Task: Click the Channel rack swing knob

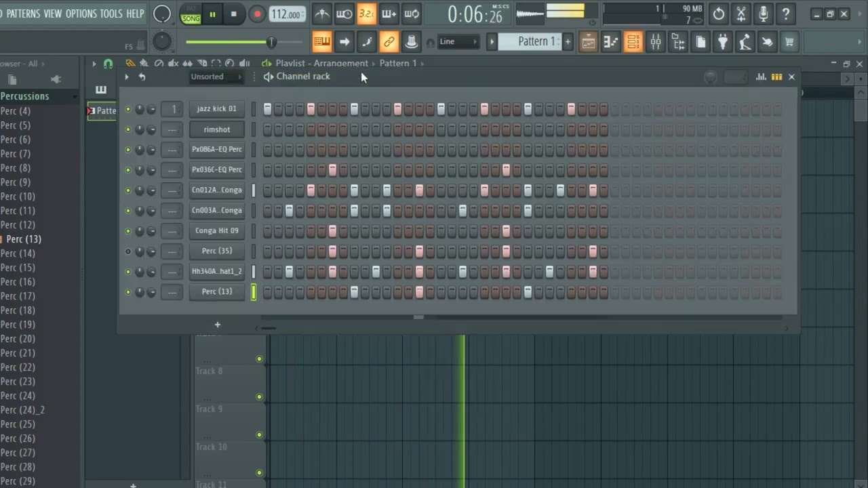Action: pyautogui.click(x=711, y=77)
